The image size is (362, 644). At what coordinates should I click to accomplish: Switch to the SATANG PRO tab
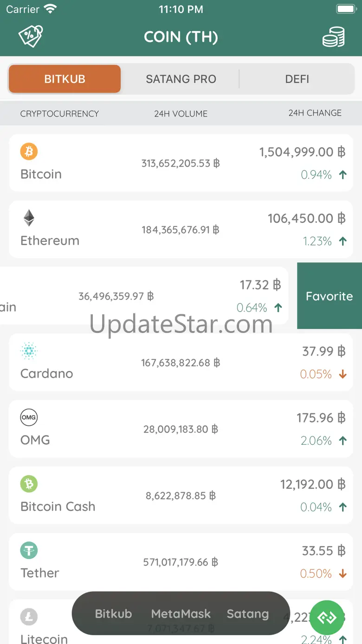[x=181, y=79]
